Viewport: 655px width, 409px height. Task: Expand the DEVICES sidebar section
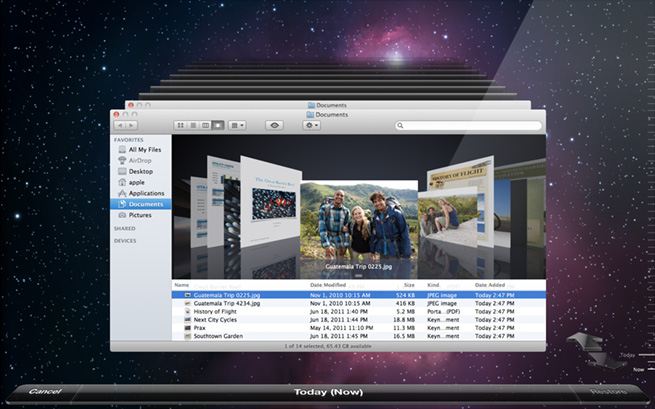pos(125,241)
